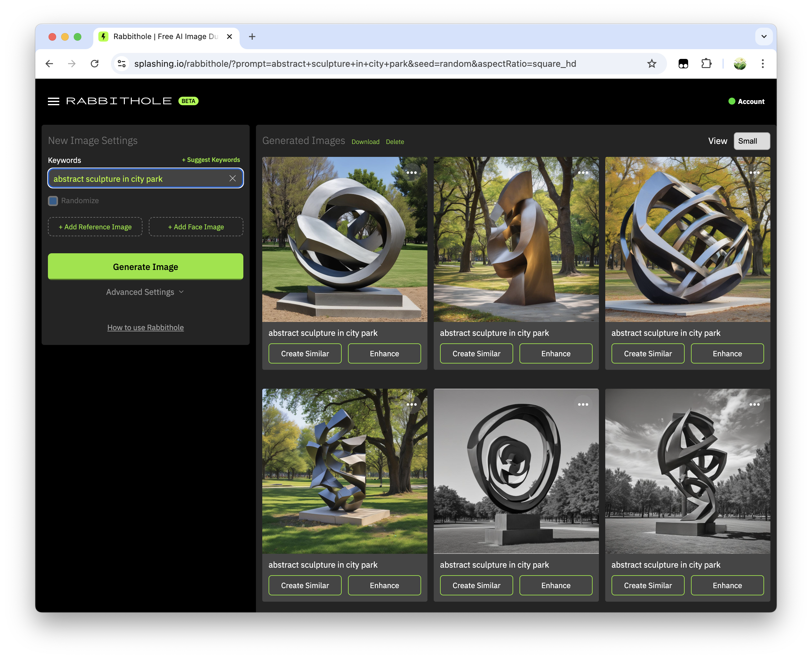Click the black extension icon beside bookmark star

click(683, 63)
